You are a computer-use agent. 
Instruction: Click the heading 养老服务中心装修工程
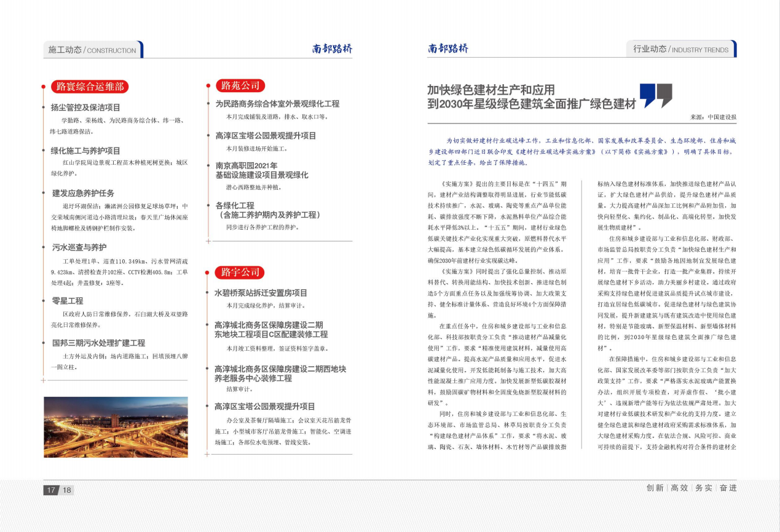(x=253, y=378)
